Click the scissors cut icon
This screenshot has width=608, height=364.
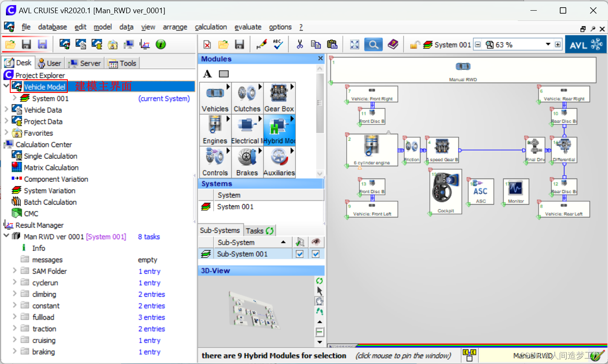[x=300, y=44]
